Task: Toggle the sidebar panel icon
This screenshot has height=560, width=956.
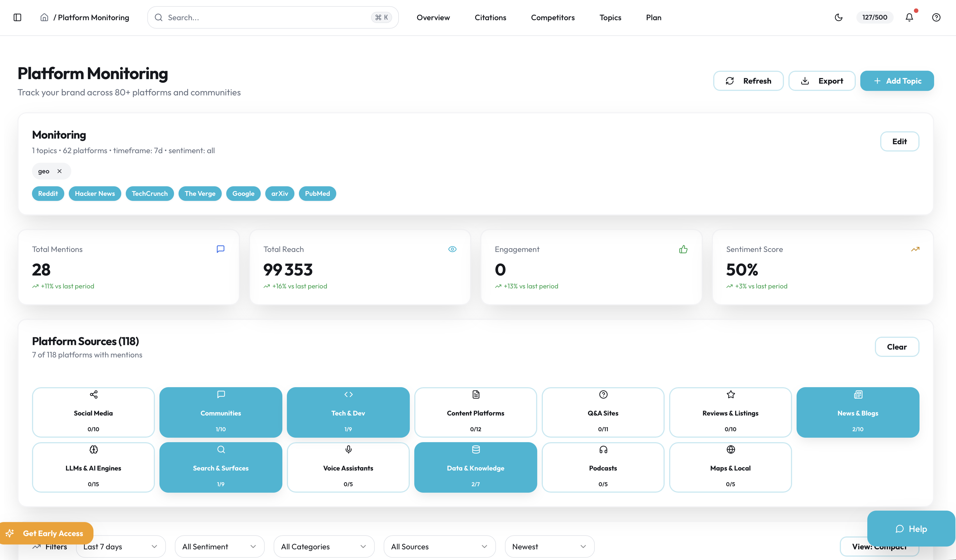Action: [17, 17]
